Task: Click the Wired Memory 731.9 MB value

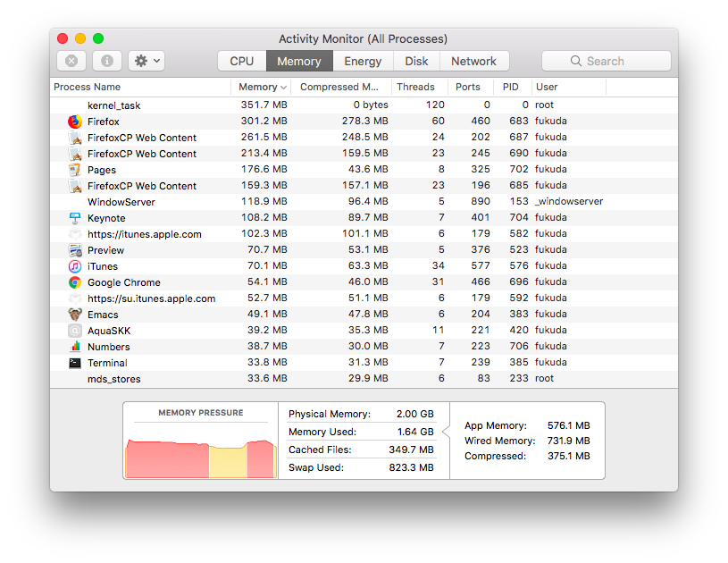Action: pyautogui.click(x=568, y=441)
